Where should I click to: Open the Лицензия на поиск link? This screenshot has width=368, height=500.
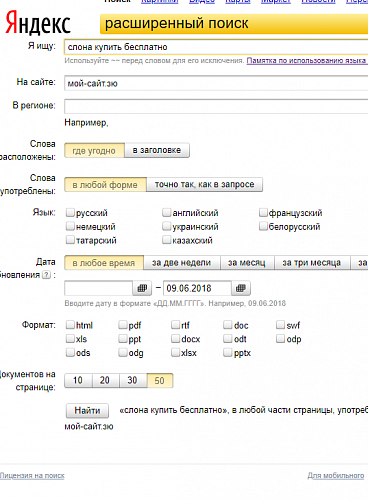click(x=32, y=476)
